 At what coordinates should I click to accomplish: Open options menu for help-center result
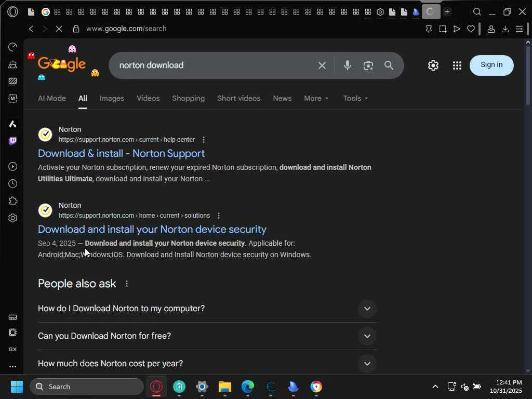point(204,140)
